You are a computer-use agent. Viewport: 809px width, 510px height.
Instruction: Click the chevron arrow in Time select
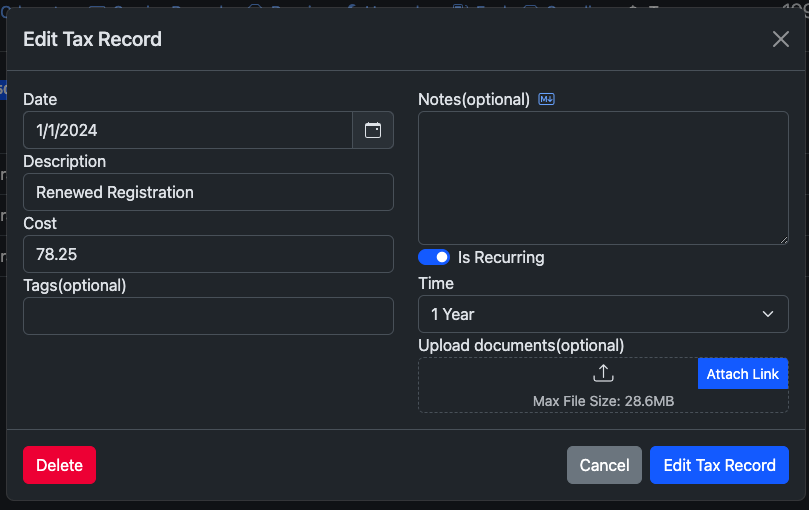(768, 314)
